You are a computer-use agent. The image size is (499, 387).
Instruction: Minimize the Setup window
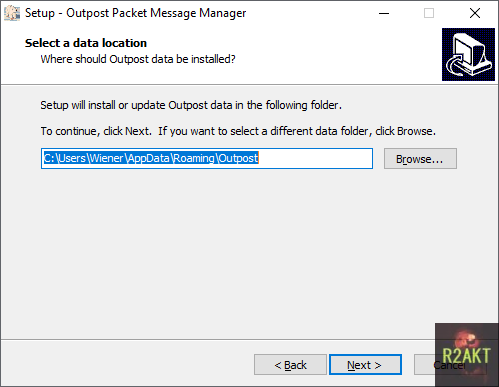pyautogui.click(x=384, y=13)
